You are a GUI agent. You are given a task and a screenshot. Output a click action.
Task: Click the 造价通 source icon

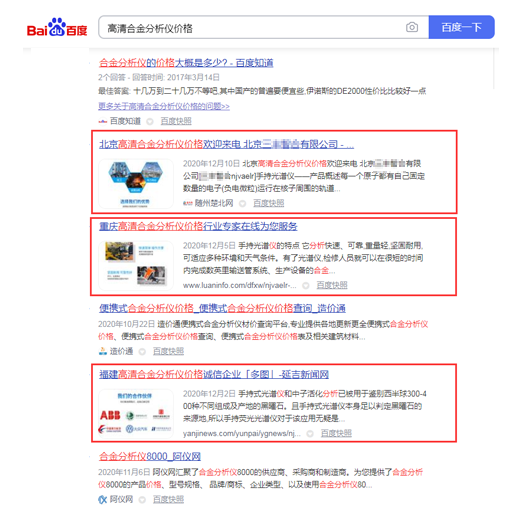(103, 351)
